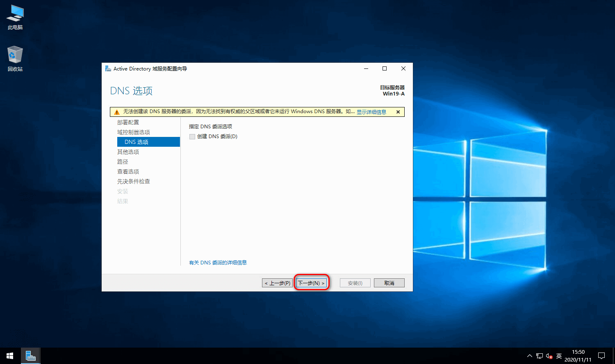Go to 域控制器选项 step
615x364 pixels.
coord(134,132)
